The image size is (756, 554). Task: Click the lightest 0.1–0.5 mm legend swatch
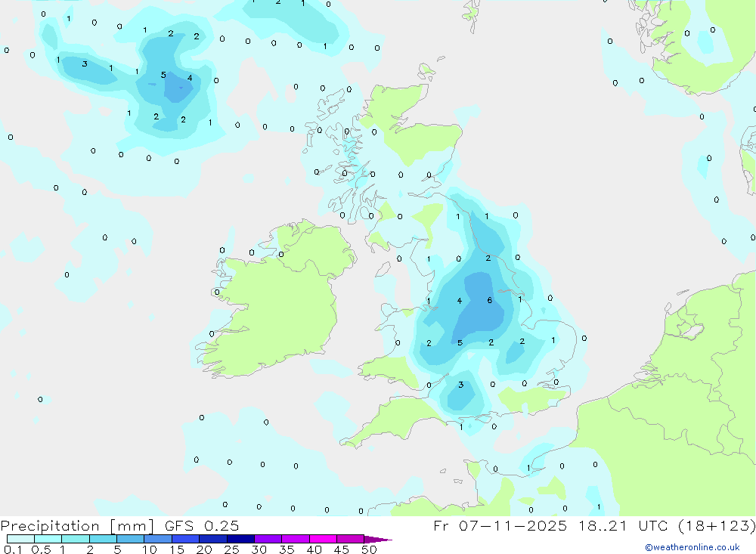(x=20, y=539)
